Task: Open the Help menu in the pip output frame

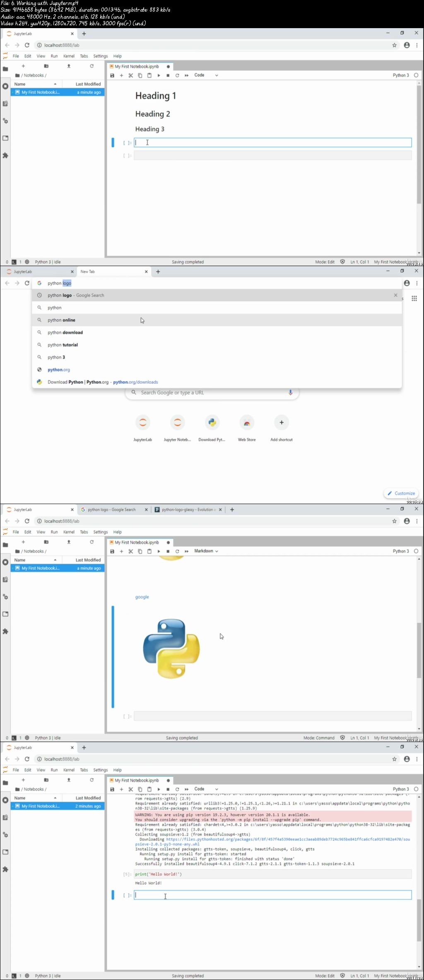Action: (118, 770)
